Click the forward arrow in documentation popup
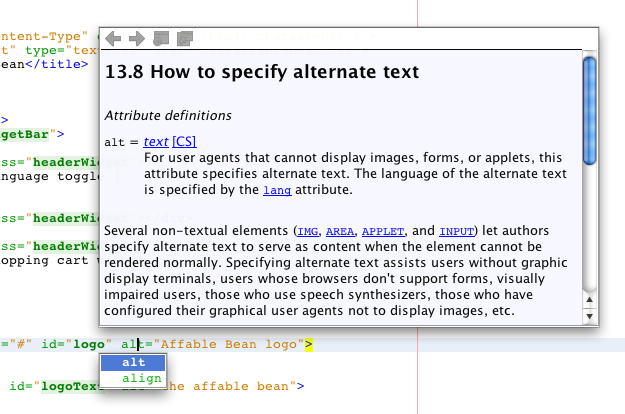The width and height of the screenshot is (625, 414). point(137,38)
